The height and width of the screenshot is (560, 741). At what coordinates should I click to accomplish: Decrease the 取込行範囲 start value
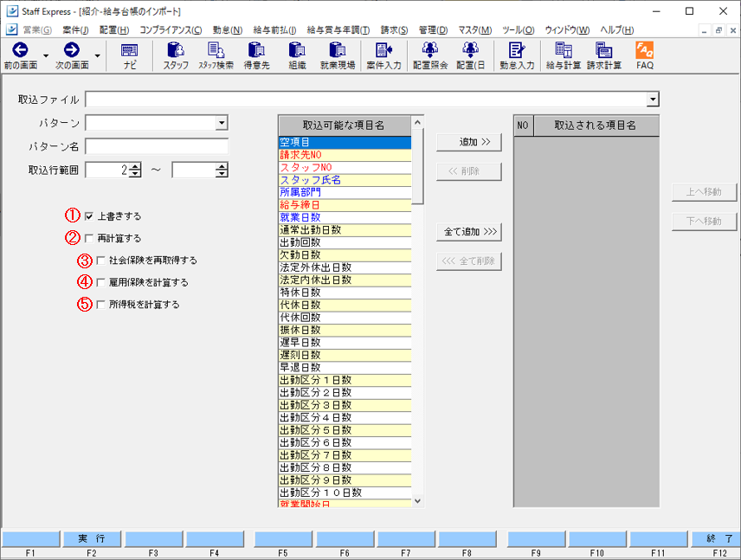tap(135, 173)
